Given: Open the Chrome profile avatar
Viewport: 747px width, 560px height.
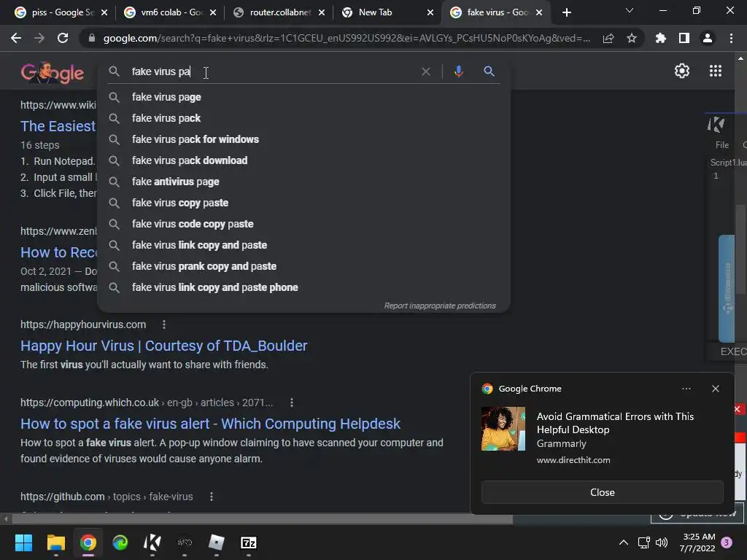Looking at the screenshot, I should point(708,38).
